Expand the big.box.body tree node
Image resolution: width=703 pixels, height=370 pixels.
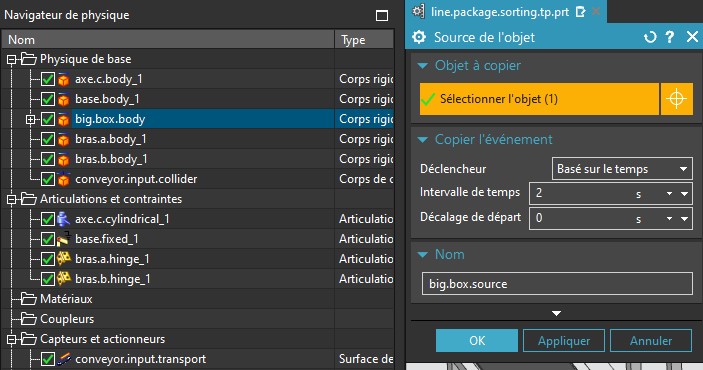pyautogui.click(x=30, y=119)
